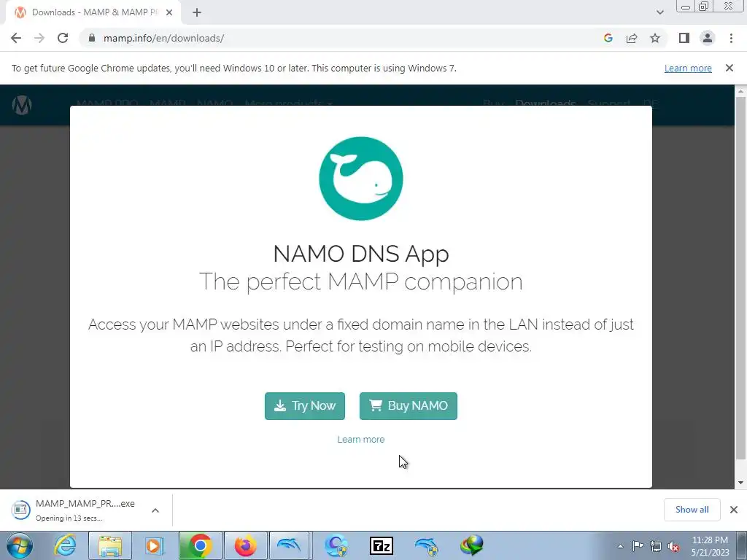Image resolution: width=747 pixels, height=560 pixels.
Task: Open Firefox from taskbar
Action: [245, 545]
